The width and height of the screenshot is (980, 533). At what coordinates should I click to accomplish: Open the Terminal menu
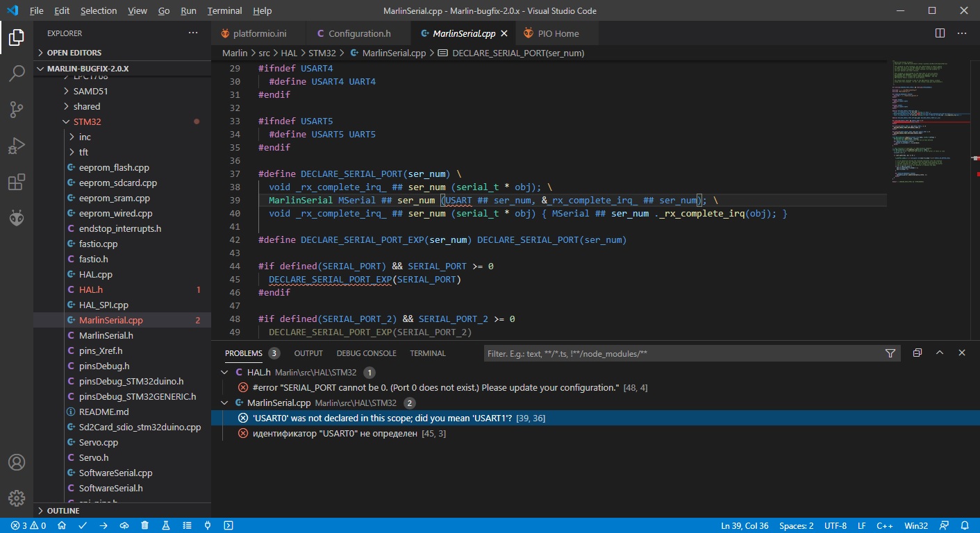coord(224,11)
